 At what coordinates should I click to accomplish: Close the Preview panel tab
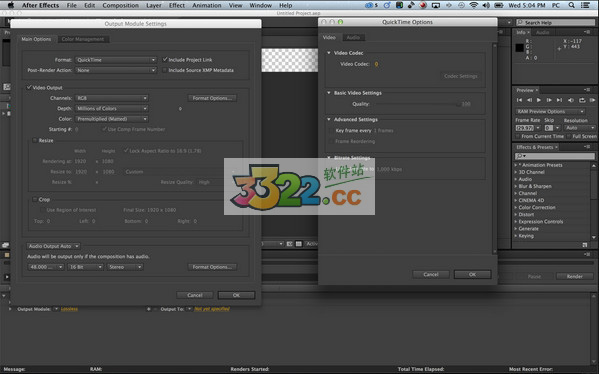point(536,90)
